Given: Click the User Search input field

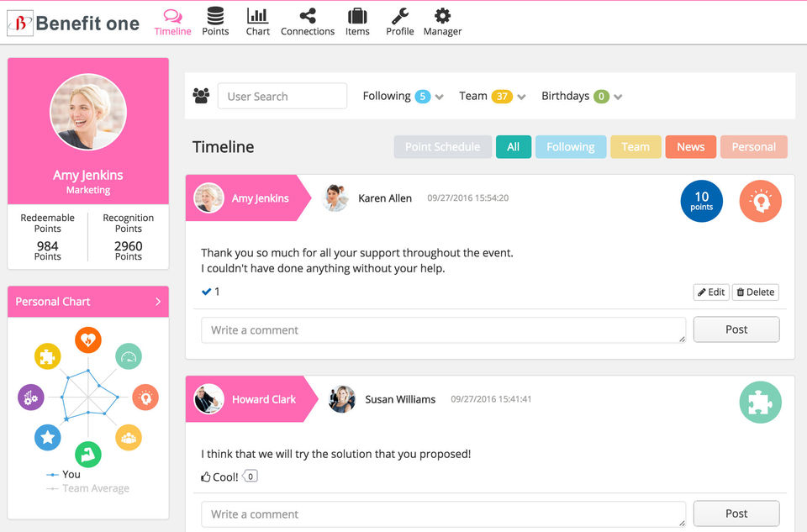Looking at the screenshot, I should (x=282, y=96).
